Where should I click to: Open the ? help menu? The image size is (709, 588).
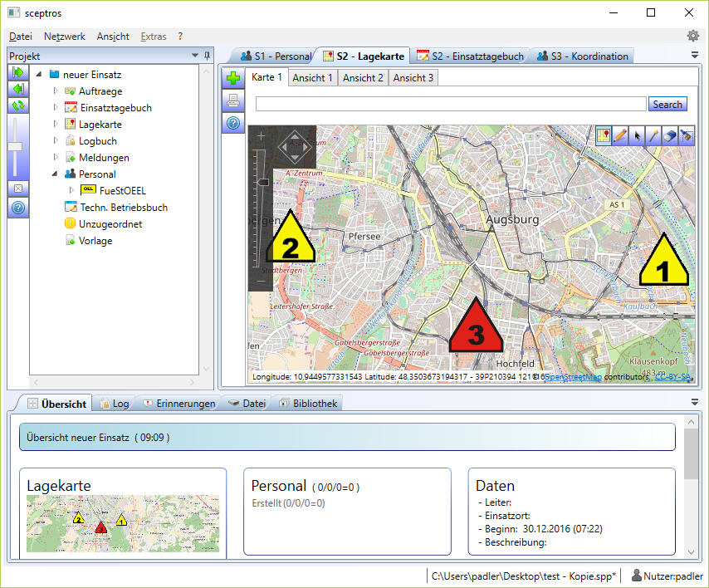(180, 37)
